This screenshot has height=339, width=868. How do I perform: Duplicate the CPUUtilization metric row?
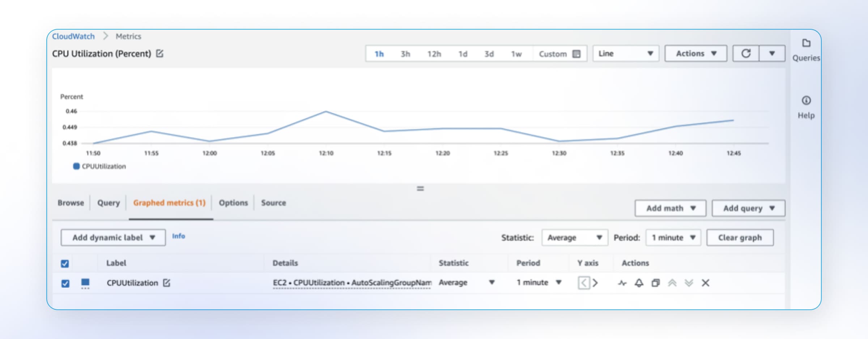tap(656, 283)
